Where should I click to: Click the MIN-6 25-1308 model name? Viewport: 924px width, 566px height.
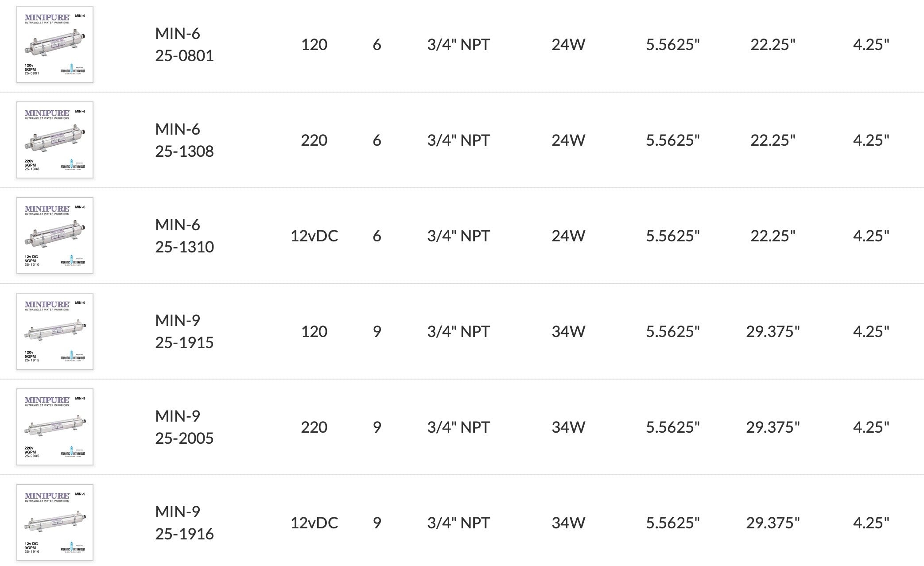tap(184, 140)
